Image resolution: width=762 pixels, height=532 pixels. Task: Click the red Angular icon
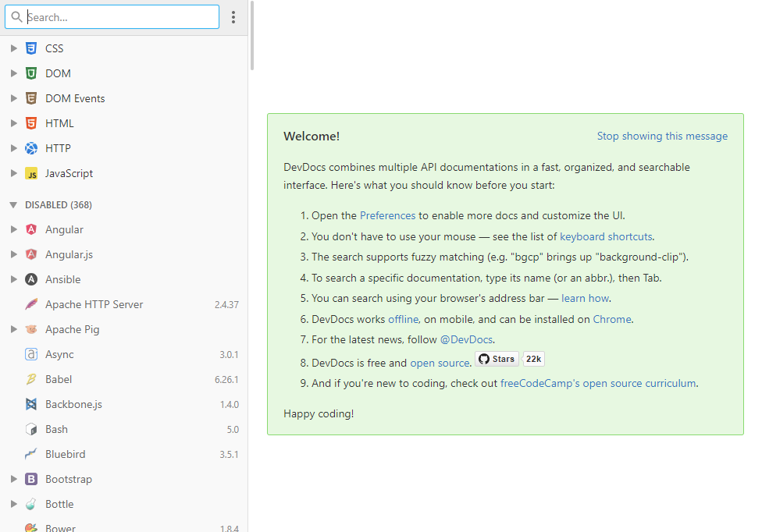(31, 229)
